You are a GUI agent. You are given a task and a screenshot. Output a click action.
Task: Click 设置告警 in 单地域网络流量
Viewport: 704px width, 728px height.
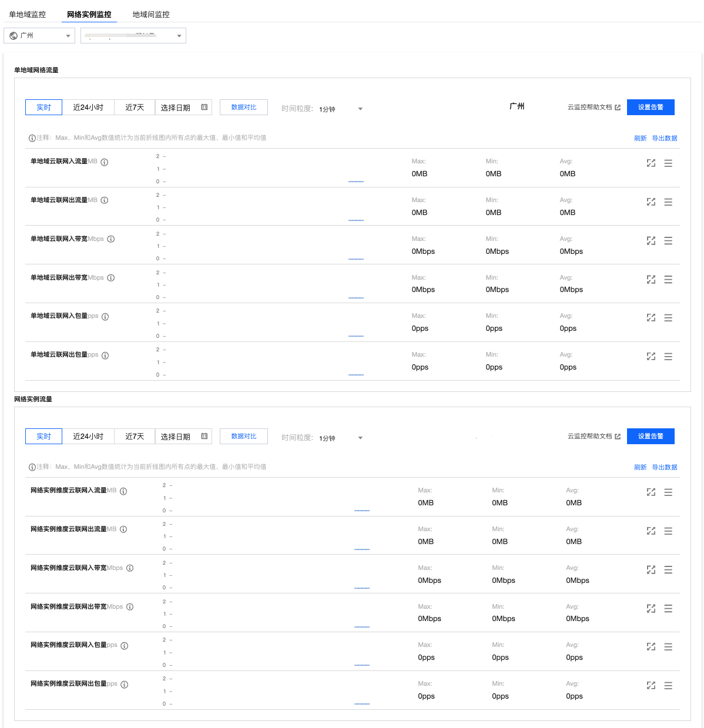pyautogui.click(x=651, y=107)
